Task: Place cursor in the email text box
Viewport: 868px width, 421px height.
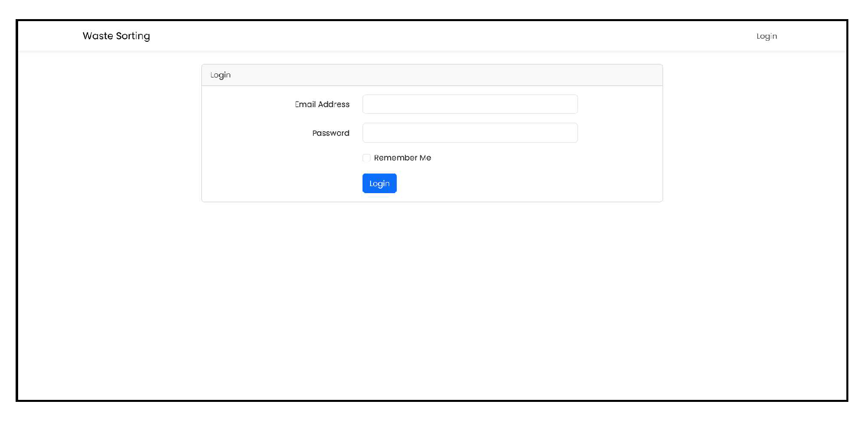Action: (470, 104)
